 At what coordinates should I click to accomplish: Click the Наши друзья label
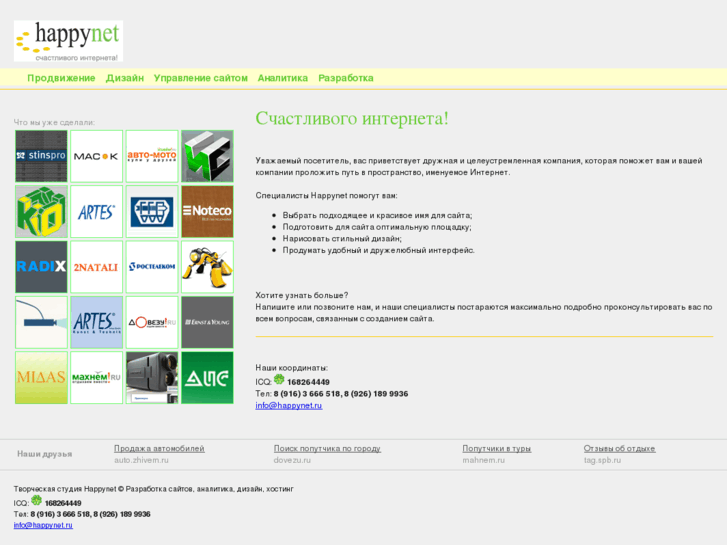[45, 454]
